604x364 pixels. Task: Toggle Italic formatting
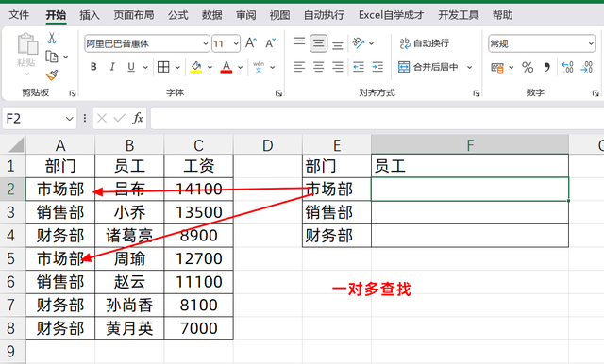112,67
